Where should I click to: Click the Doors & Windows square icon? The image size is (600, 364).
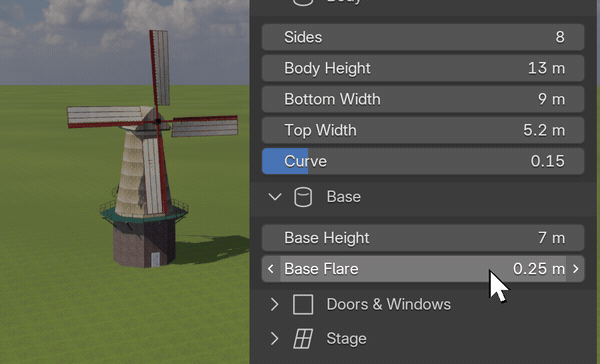coord(303,305)
